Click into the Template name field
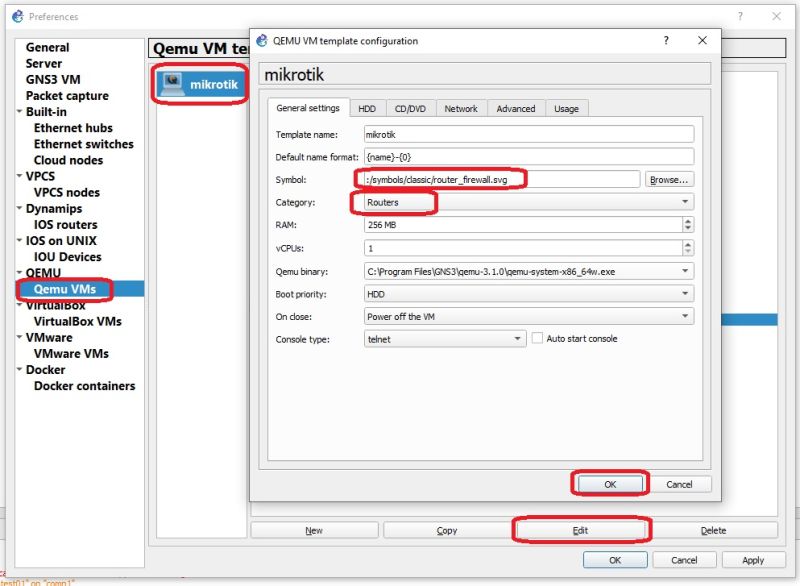This screenshot has height=586, width=800. click(x=529, y=135)
